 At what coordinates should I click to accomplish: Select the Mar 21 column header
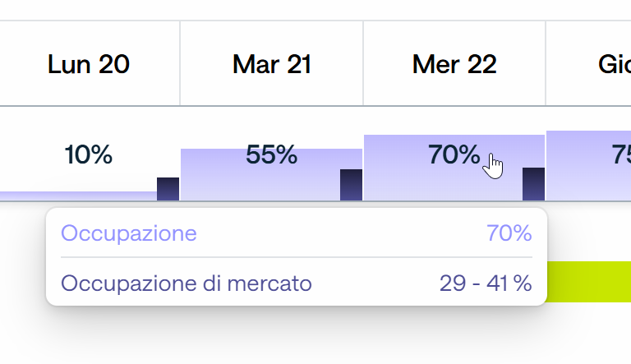(272, 63)
